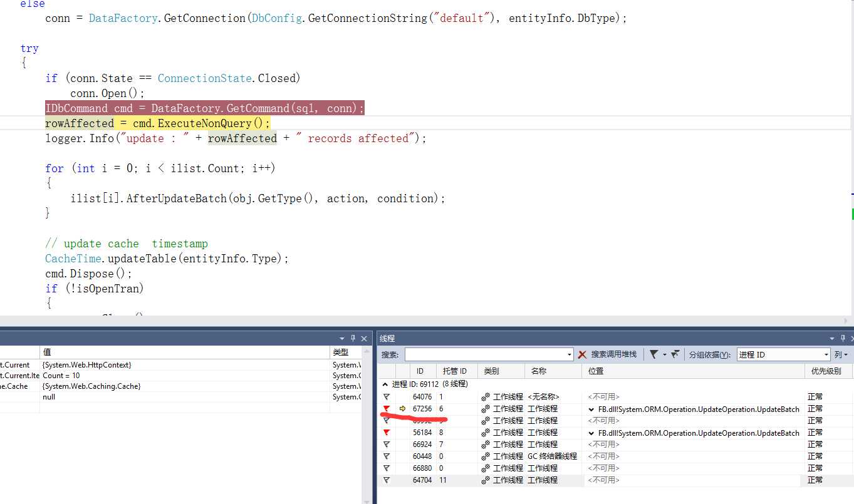Click red X clear search icon
Image resolution: width=854 pixels, height=504 pixels.
pos(582,354)
